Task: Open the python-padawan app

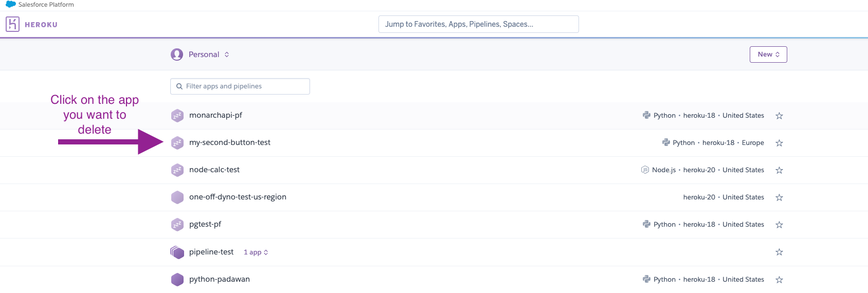Action: pos(220,279)
